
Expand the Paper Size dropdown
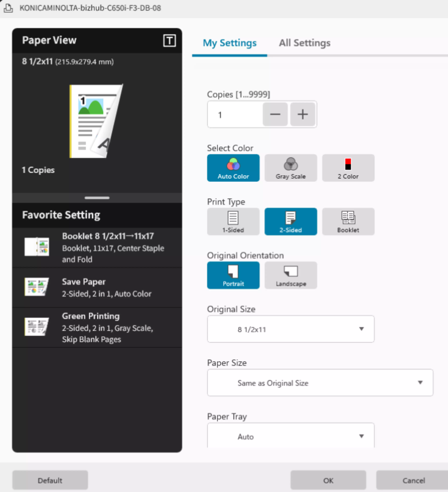coord(320,383)
